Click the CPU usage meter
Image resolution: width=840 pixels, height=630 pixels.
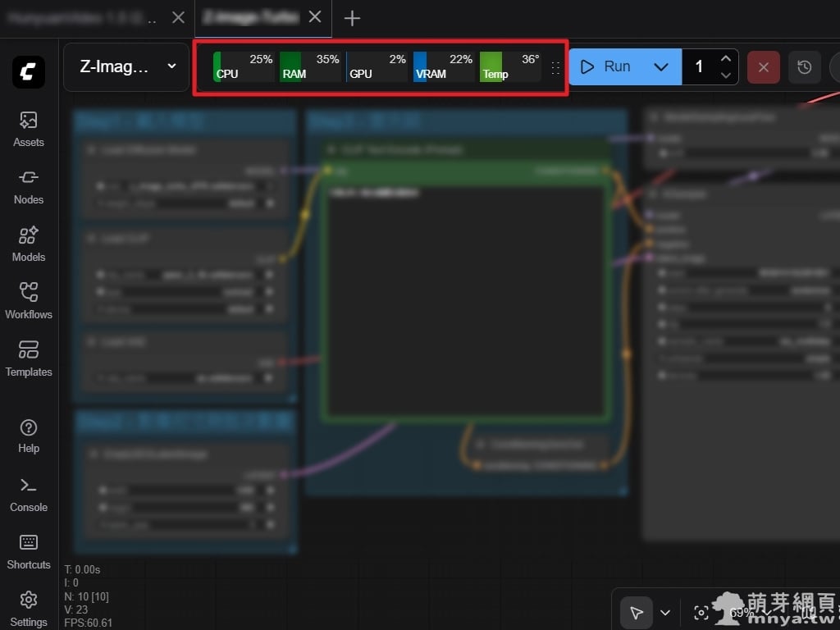(x=244, y=66)
